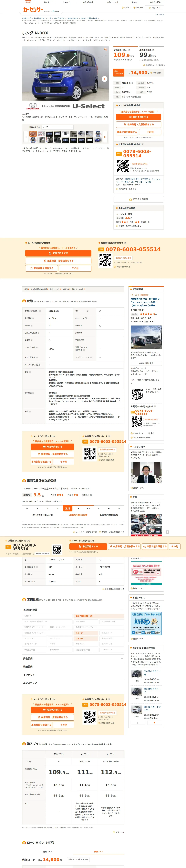This screenshot has height=868, width=186.
Task: Open the ログイン link in header
Action: point(127,7)
